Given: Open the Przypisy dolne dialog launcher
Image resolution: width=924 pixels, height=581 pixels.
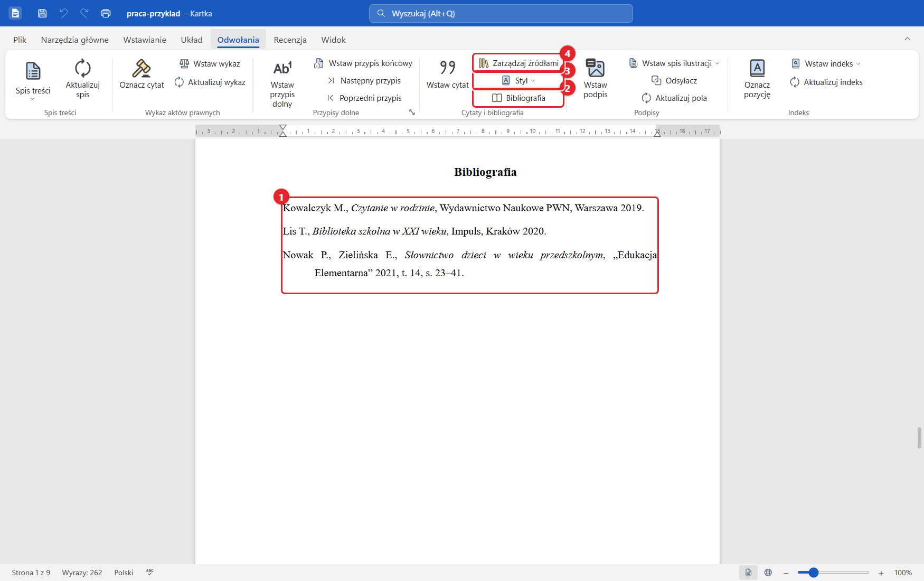Looking at the screenshot, I should coord(412,112).
